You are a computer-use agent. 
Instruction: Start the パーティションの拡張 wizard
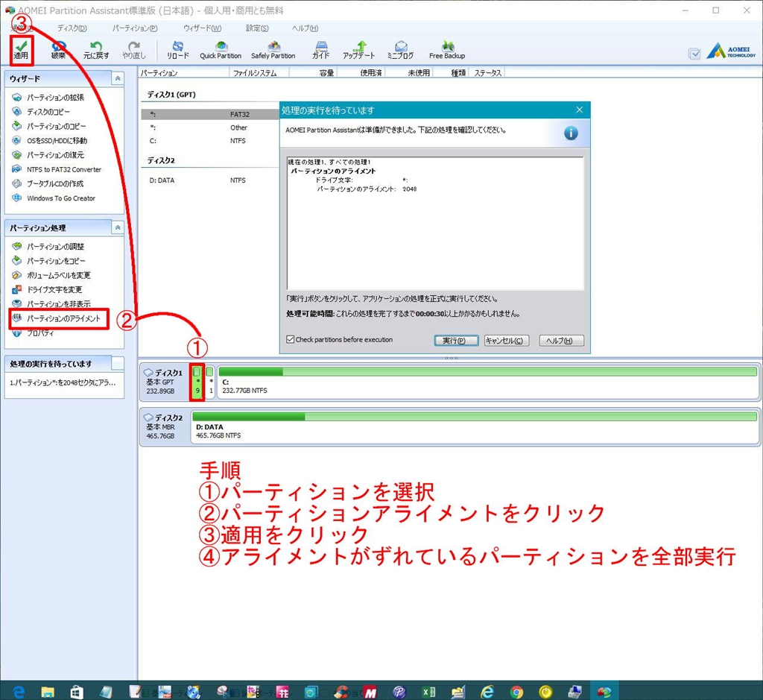click(x=48, y=98)
